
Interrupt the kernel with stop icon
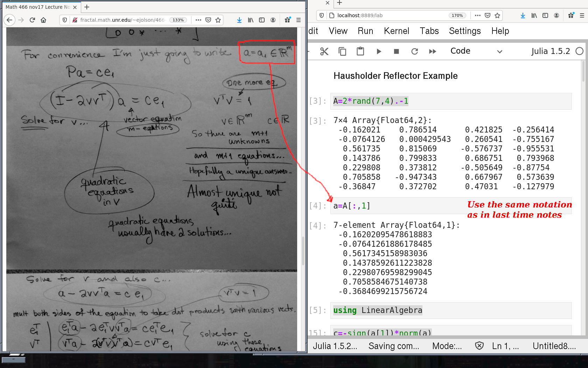(397, 52)
